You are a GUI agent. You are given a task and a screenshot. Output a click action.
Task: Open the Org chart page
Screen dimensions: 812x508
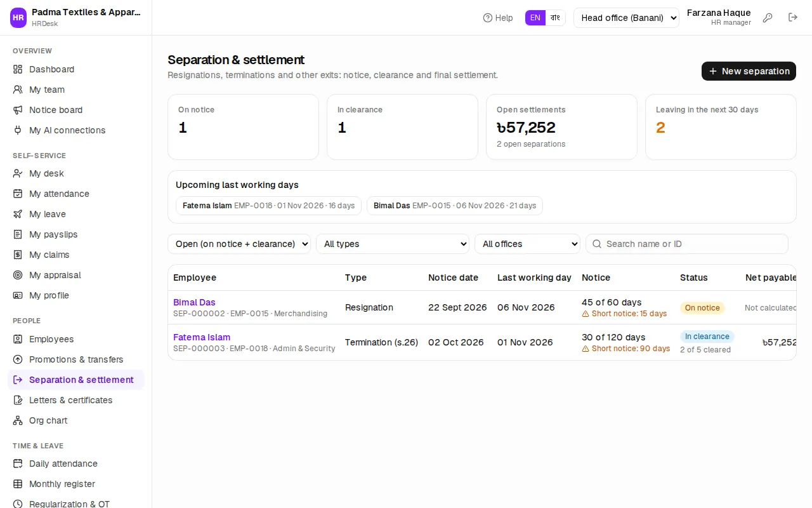[x=76, y=420]
